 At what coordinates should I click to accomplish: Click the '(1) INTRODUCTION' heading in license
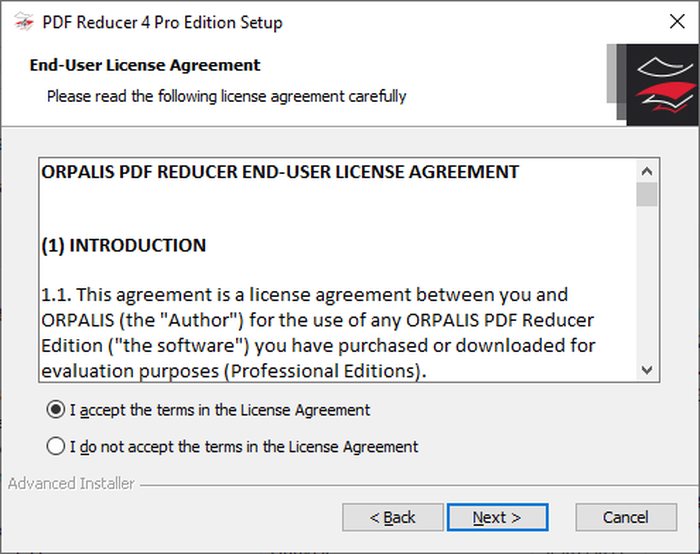(124, 245)
